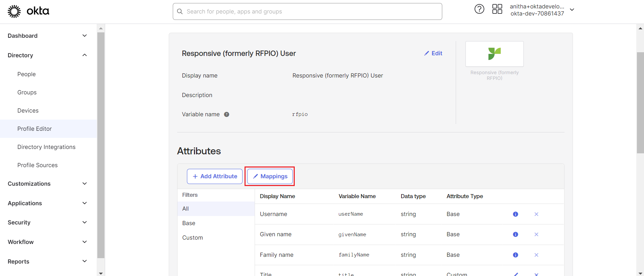View info icon for Family name attribute
644x276 pixels.
[515, 255]
